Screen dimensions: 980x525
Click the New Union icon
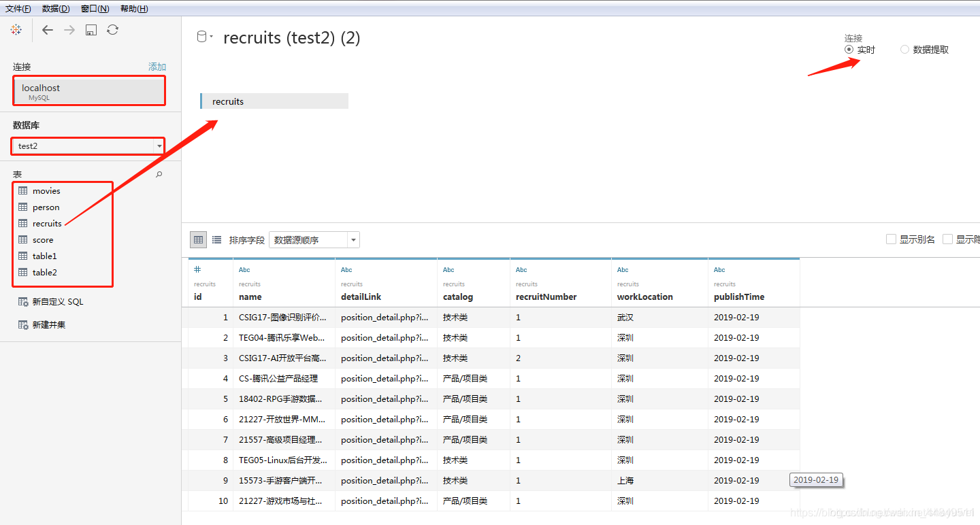tap(23, 325)
